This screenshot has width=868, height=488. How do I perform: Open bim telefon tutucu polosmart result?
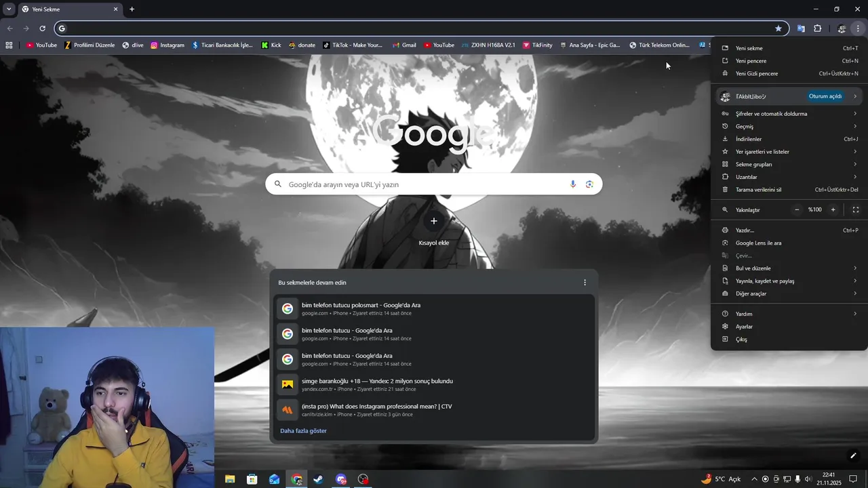(434, 308)
